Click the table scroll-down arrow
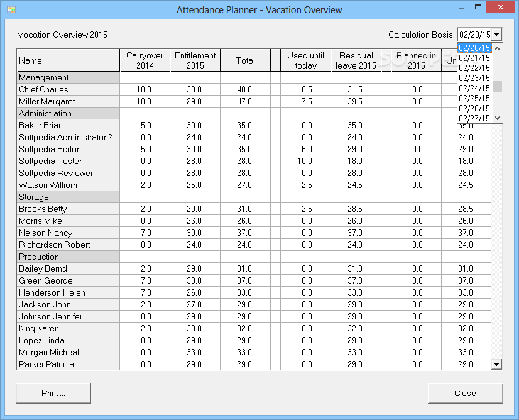Screen dimensions: 519x420 pos(496,364)
